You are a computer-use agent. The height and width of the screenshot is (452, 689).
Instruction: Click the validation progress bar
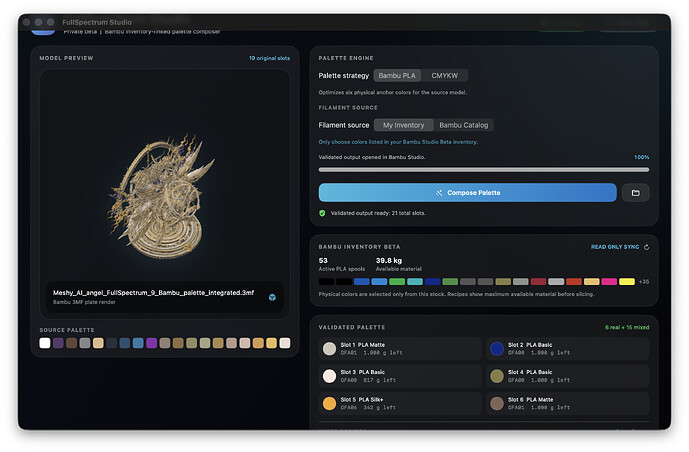coord(484,170)
